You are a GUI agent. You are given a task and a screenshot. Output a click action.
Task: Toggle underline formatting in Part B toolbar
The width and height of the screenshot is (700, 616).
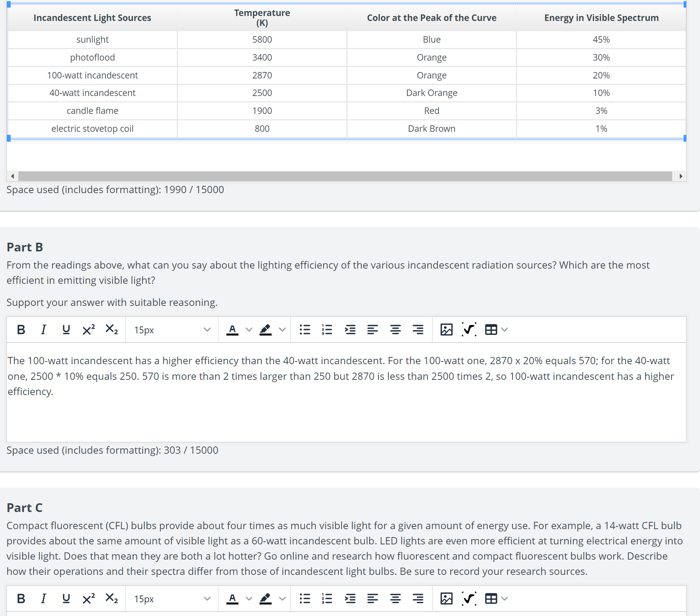click(66, 330)
